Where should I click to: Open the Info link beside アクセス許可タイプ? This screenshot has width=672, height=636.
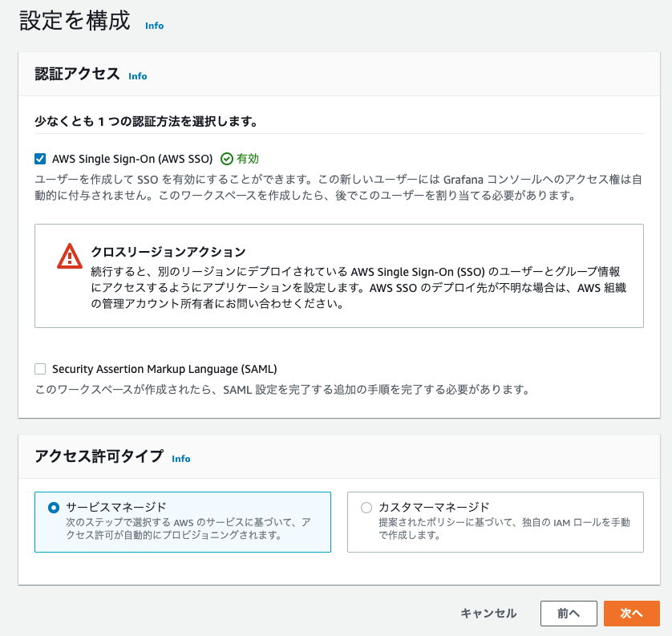pyautogui.click(x=181, y=459)
